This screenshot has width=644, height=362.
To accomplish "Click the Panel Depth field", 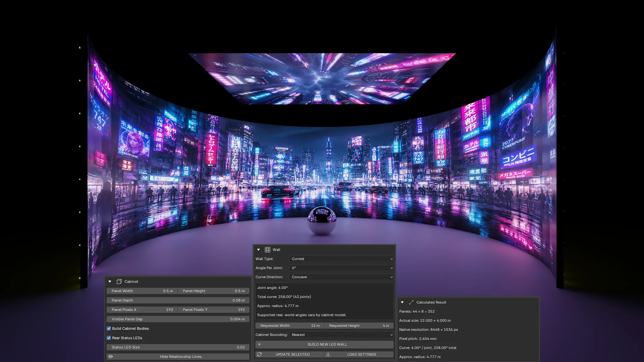I will [x=178, y=300].
